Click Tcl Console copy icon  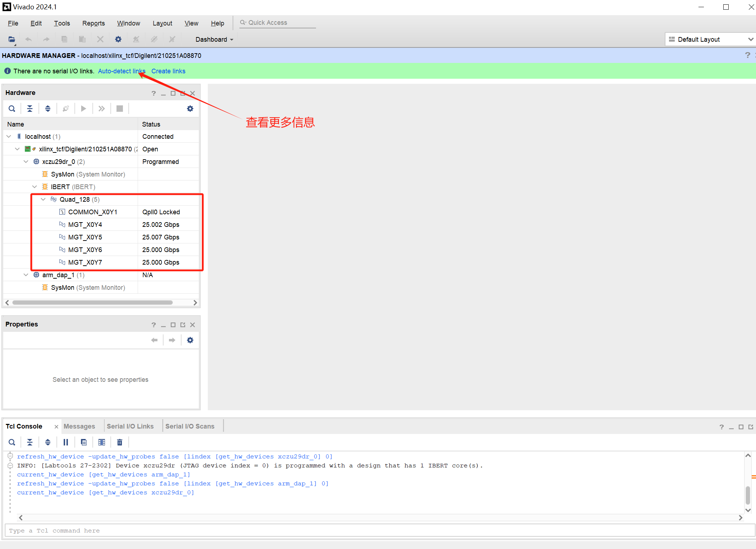pyautogui.click(x=84, y=442)
